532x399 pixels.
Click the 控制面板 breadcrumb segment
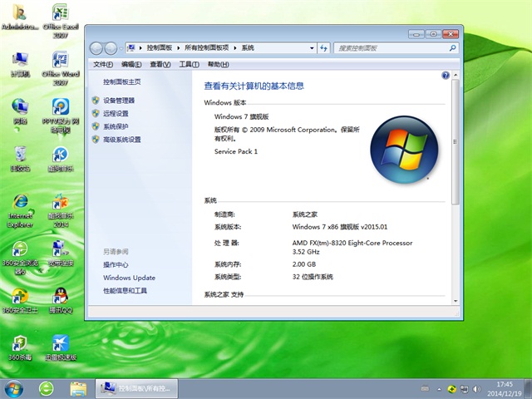pos(160,48)
